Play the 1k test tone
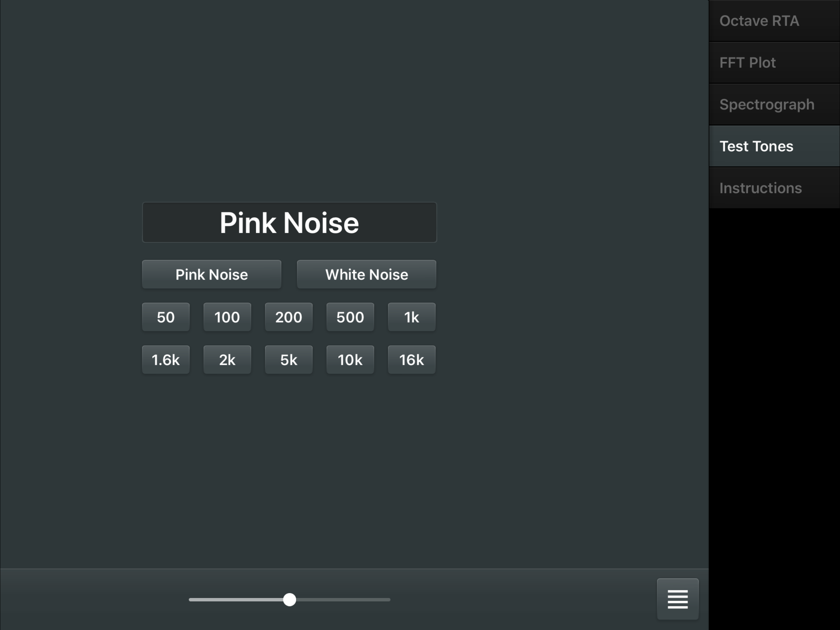The width and height of the screenshot is (840, 630). tap(412, 317)
